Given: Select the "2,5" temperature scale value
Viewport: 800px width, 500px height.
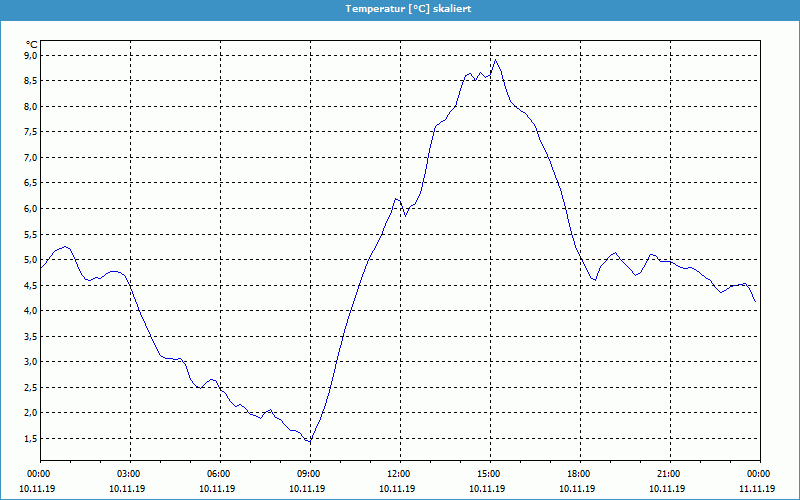Looking at the screenshot, I should click(x=31, y=387).
